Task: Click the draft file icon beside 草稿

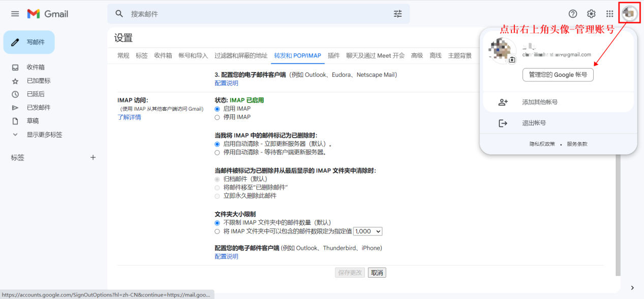Action: pos(15,121)
